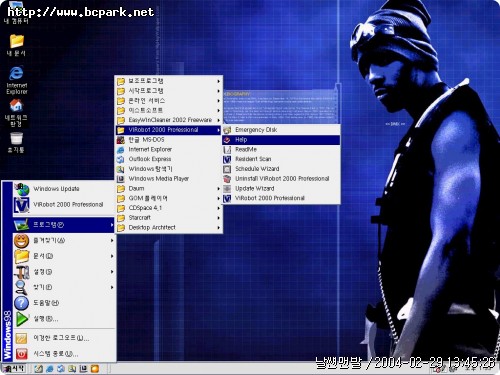
Task: Open Windows Update from the Start menu
Action: coord(64,189)
